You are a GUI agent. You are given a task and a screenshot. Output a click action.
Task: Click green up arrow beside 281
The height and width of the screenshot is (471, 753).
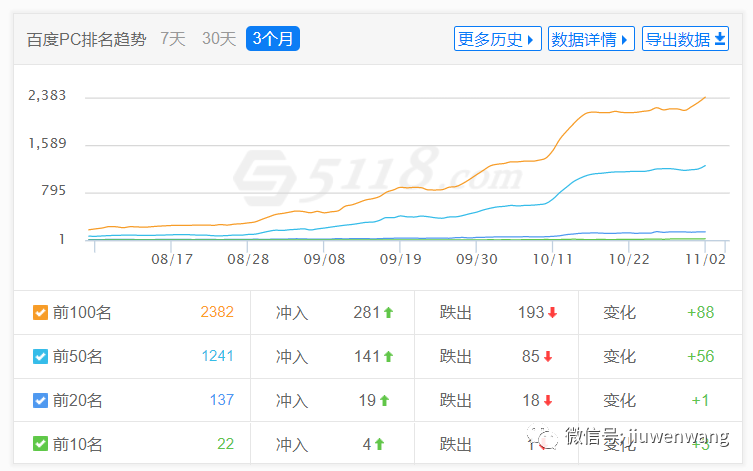pyautogui.click(x=388, y=313)
